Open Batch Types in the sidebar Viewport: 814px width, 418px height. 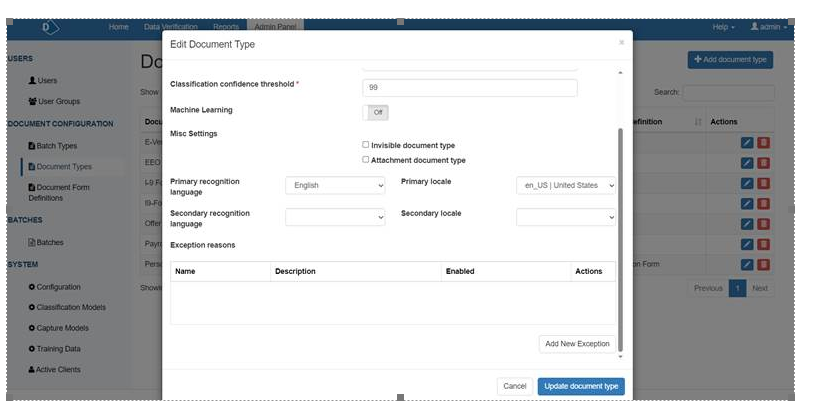click(58, 146)
